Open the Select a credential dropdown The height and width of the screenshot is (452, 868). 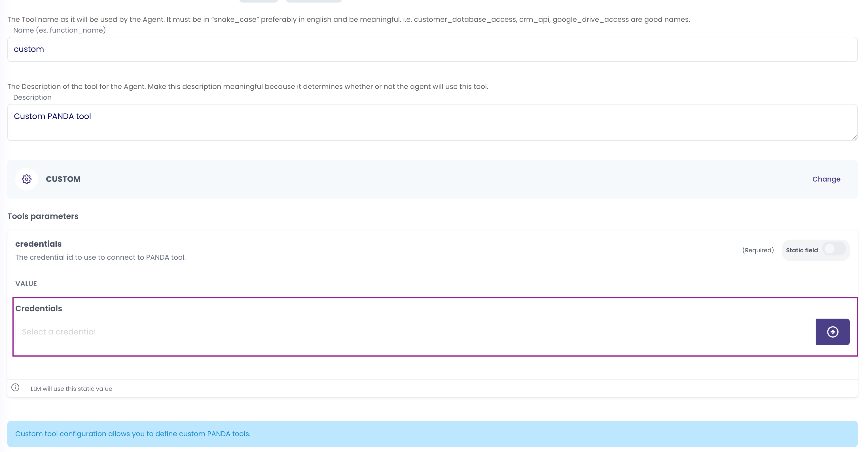(x=415, y=332)
